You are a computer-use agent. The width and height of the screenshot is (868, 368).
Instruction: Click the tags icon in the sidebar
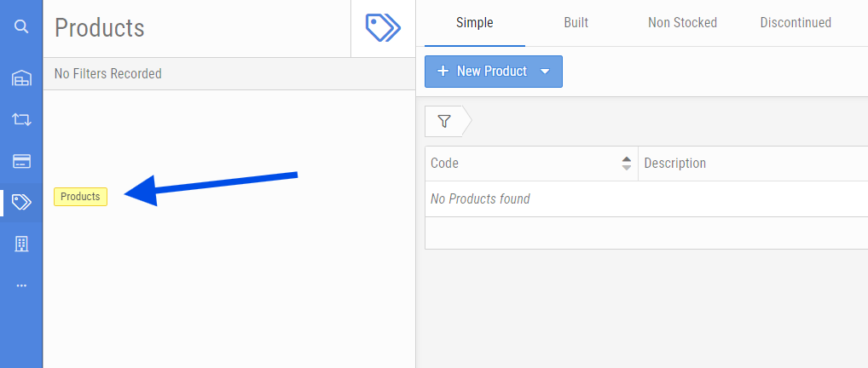coord(21,202)
